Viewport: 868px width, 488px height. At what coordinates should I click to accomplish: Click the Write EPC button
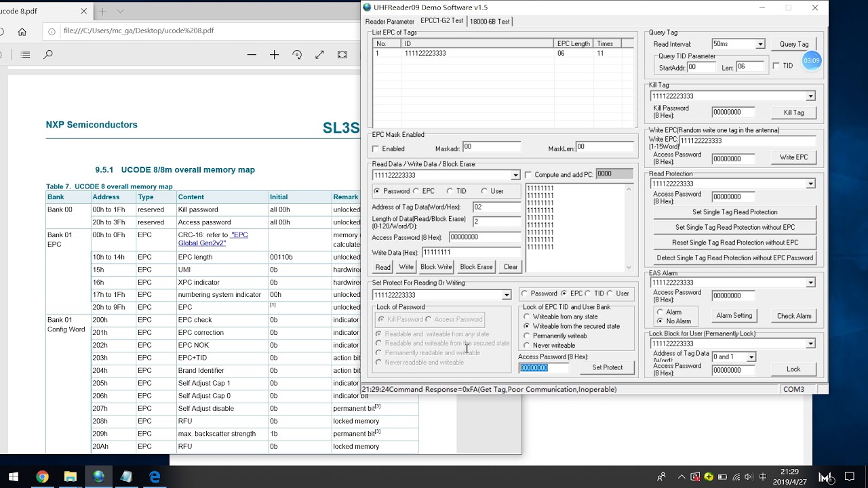click(x=793, y=157)
